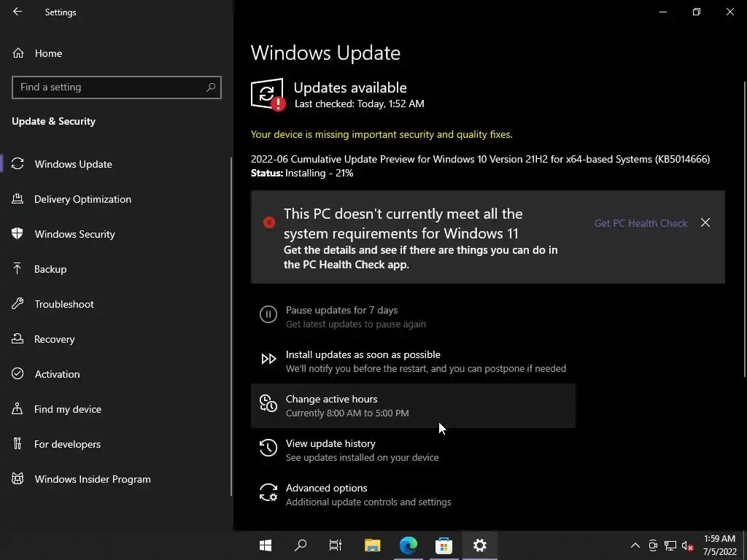Click the Home house icon
The width and height of the screenshot is (747, 560).
coord(18,52)
